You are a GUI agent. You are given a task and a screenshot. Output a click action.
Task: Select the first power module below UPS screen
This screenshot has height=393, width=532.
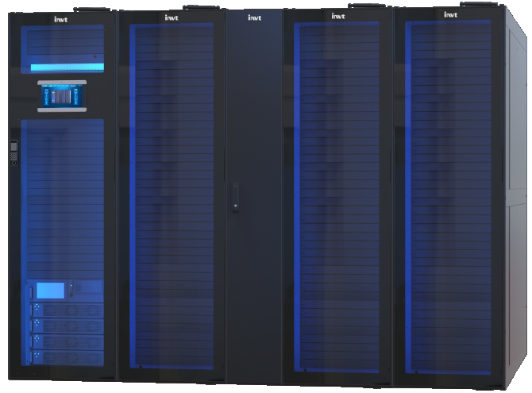point(67,310)
